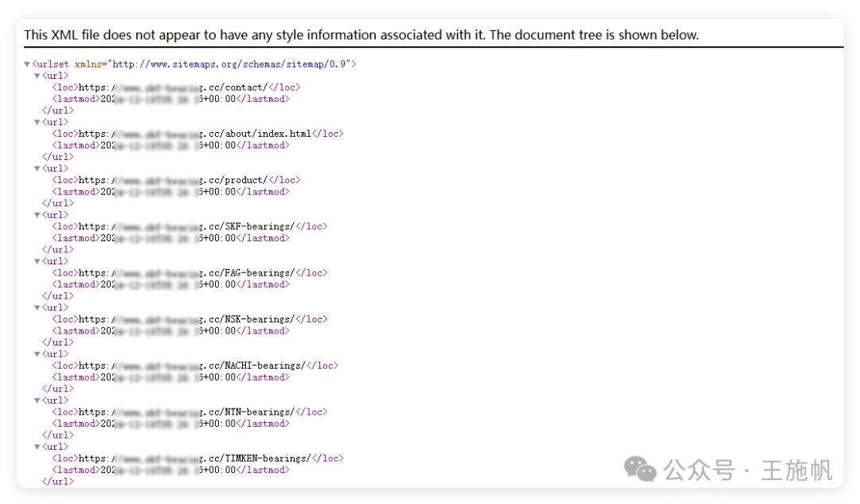Click the lastmod line below the TIMKEN-bearings/ loc
Viewport: 860px width, 504px height.
tap(170, 470)
